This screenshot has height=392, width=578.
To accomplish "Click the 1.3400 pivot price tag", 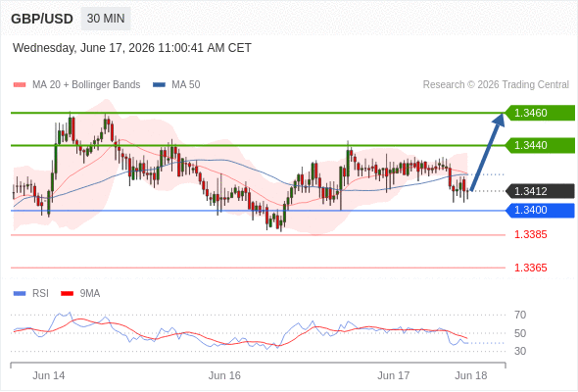I will (x=540, y=210).
